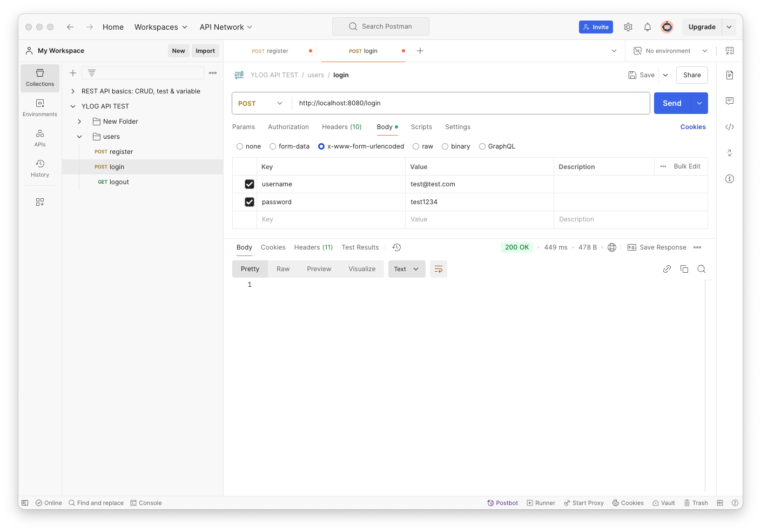This screenshot has height=532, width=761.
Task: Click the plus icon to create new collection
Action: [73, 73]
